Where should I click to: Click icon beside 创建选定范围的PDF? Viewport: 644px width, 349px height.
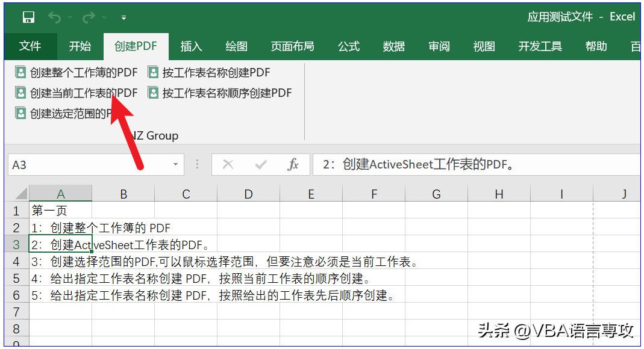(20, 113)
